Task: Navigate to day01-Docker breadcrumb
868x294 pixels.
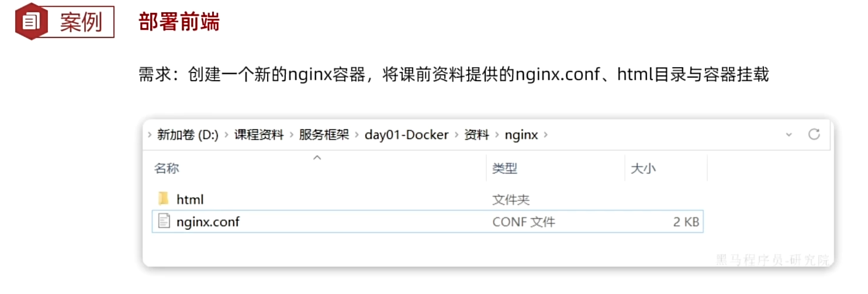Action: (406, 135)
